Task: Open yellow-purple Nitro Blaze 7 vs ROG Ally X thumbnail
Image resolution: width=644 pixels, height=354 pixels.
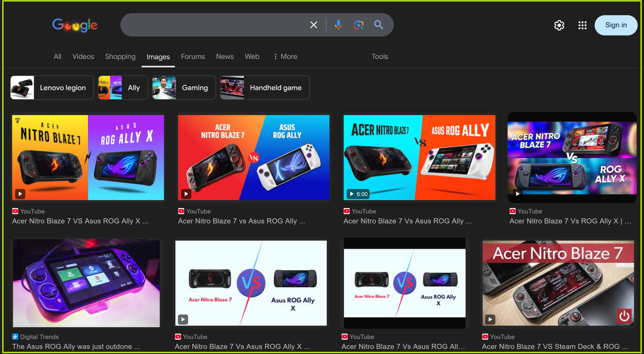Action: point(88,157)
